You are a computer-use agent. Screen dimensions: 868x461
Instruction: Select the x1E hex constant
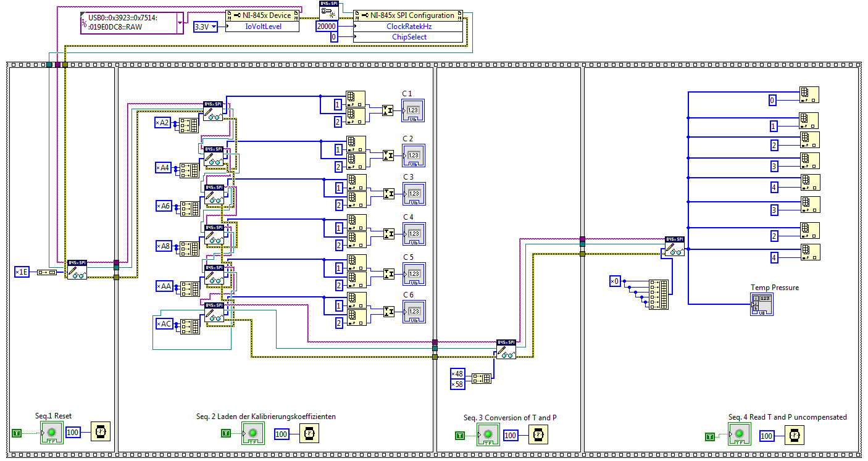click(22, 272)
